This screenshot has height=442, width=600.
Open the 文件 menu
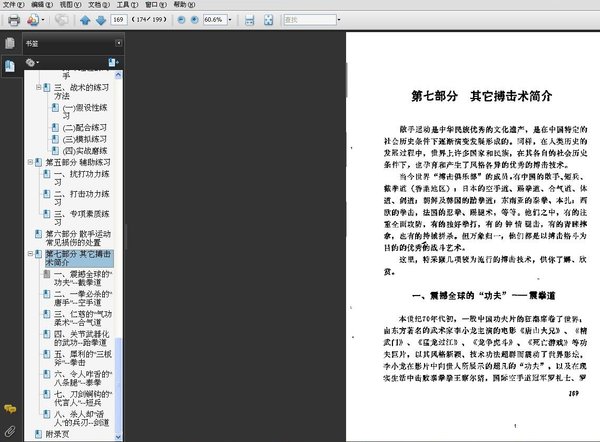(x=13, y=5)
